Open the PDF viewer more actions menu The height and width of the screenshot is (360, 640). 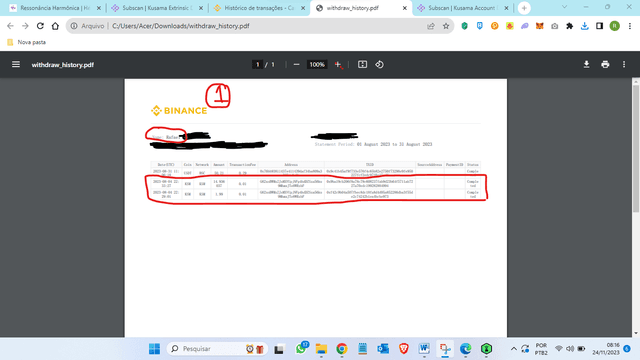click(624, 64)
